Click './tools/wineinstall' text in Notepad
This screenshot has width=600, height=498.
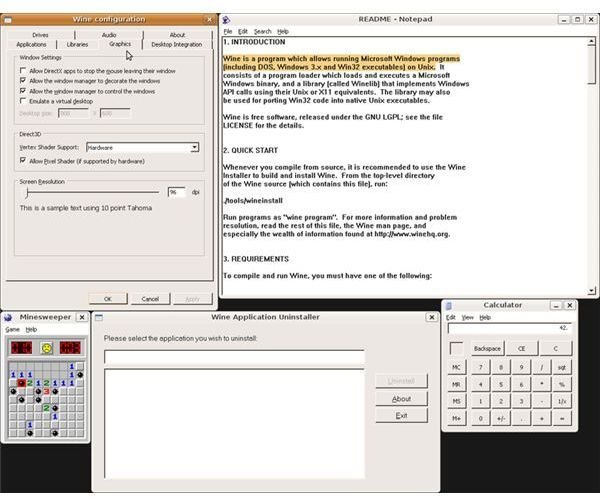[253, 201]
